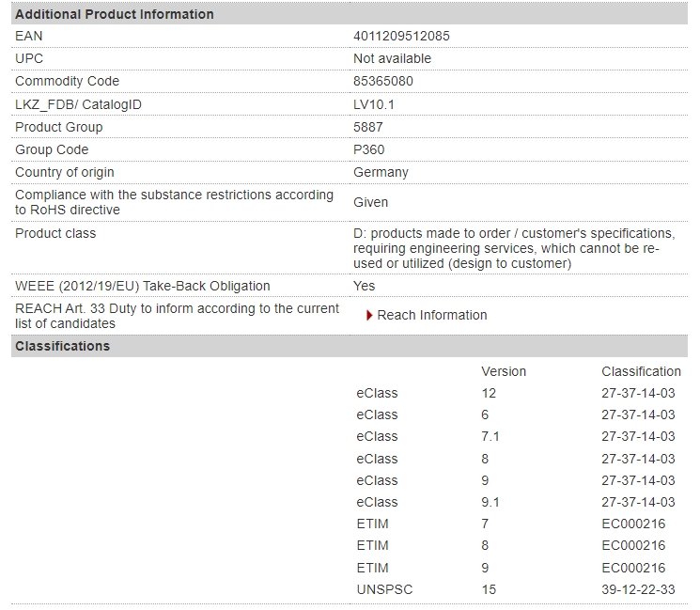Click the RoHS directive compliance label

tap(174, 202)
